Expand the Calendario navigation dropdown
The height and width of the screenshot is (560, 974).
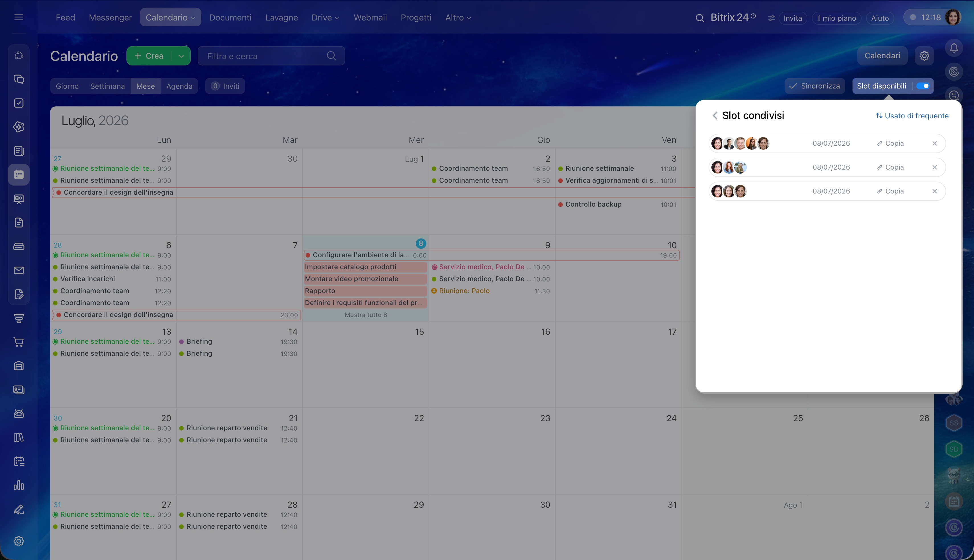193,18
